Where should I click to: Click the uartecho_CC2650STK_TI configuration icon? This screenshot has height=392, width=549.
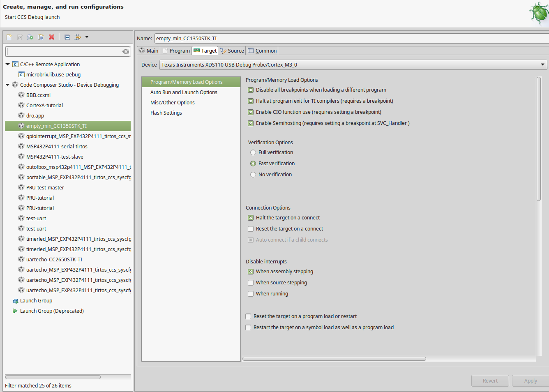coord(21,259)
